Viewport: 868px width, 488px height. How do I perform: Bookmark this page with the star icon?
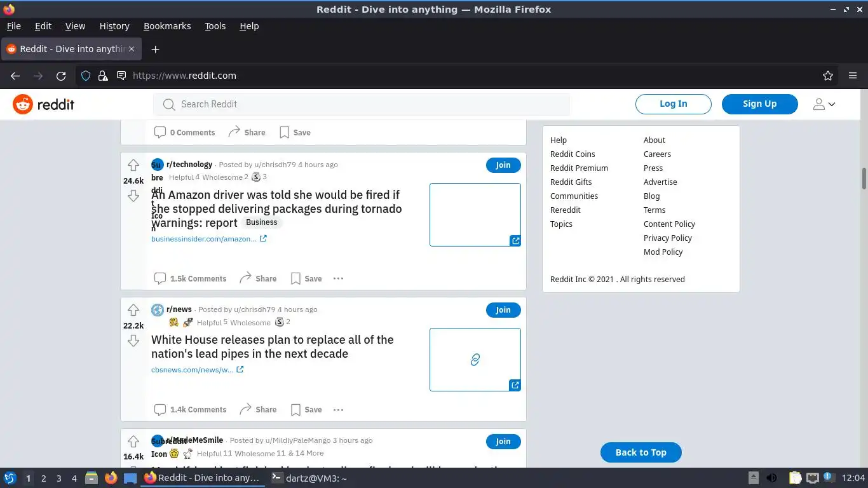pos(828,76)
